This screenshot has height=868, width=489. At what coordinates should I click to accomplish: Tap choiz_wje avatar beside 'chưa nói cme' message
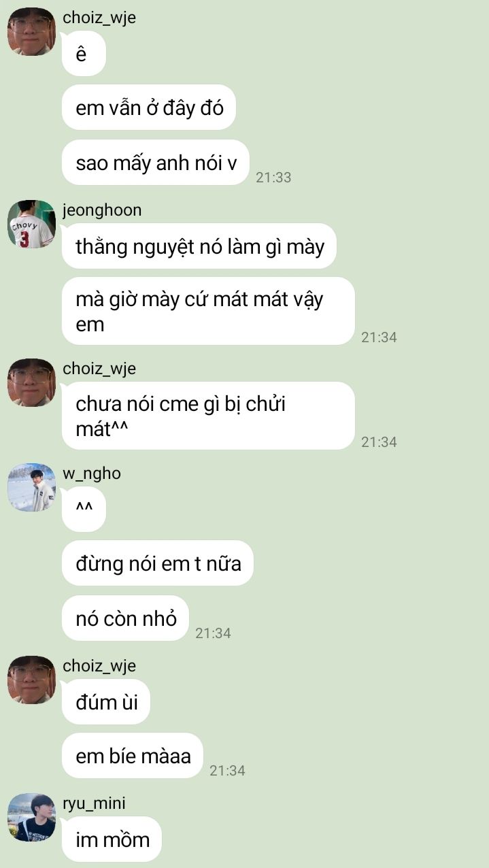point(31,382)
